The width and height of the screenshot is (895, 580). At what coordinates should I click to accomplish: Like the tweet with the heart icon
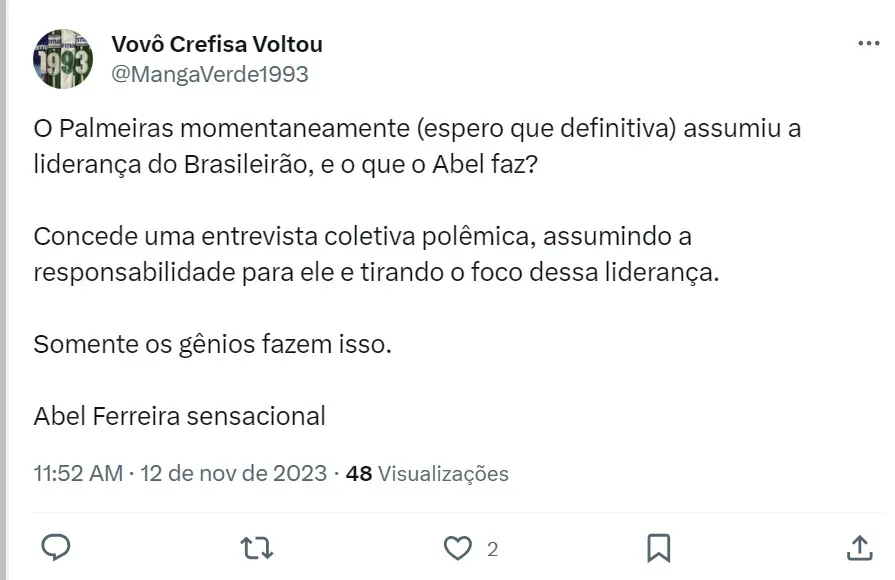(458, 548)
